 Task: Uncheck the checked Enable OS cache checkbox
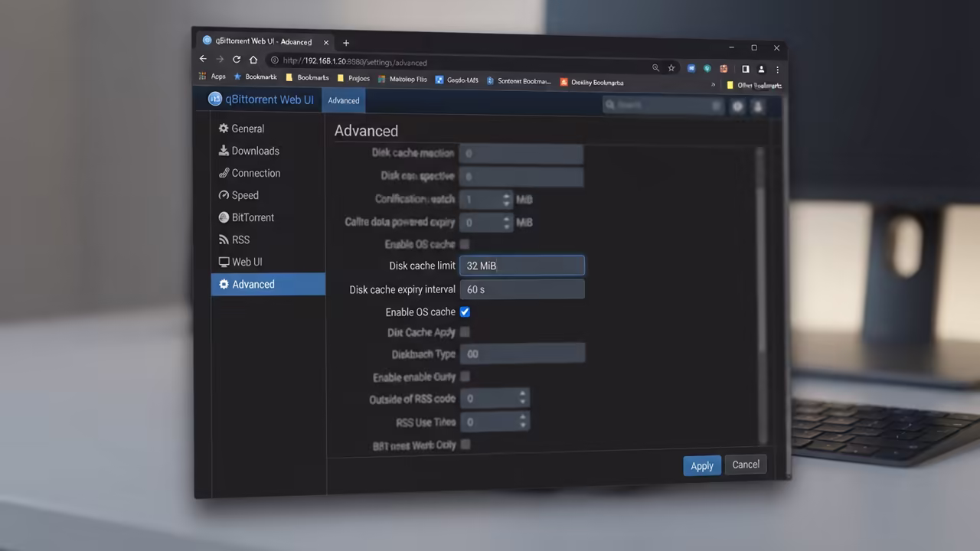[465, 312]
